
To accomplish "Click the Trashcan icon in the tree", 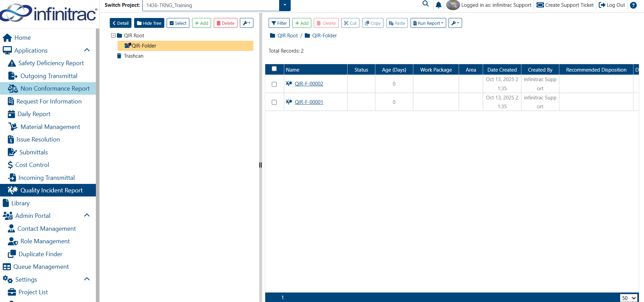I will (119, 56).
